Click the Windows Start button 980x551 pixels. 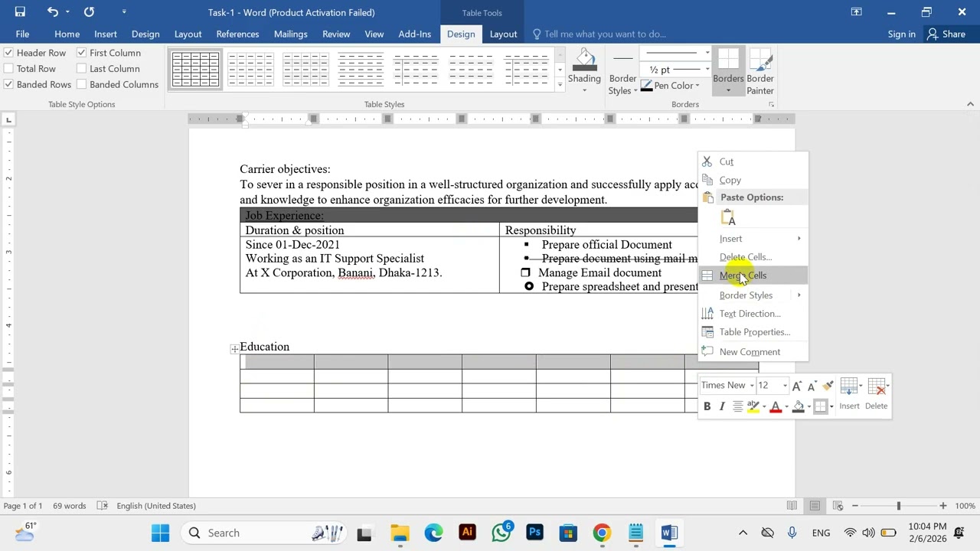pos(160,533)
